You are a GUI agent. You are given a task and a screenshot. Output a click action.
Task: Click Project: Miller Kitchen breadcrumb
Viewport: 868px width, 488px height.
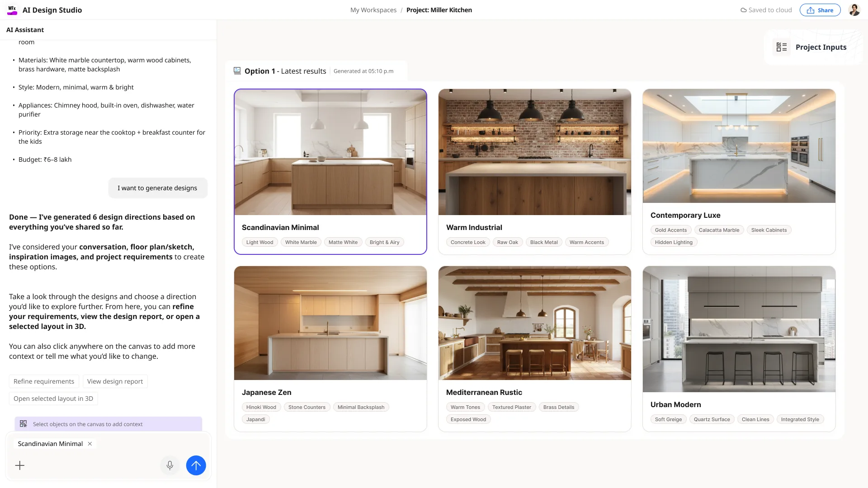click(x=439, y=10)
